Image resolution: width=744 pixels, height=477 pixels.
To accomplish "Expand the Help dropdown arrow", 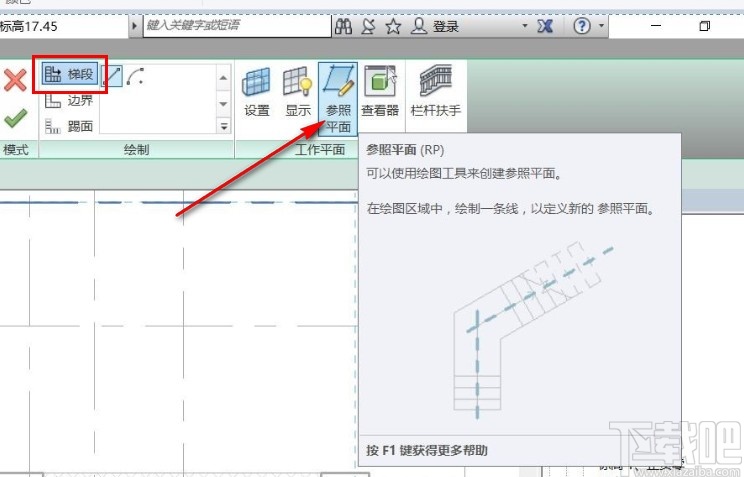I will click(602, 26).
